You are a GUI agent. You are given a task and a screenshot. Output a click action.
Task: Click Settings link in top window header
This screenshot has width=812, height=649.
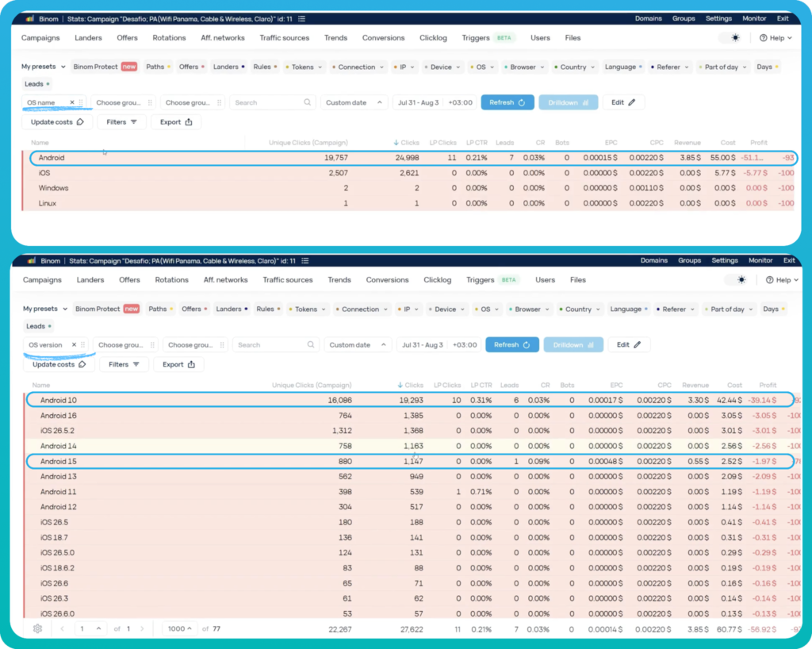pyautogui.click(x=718, y=19)
